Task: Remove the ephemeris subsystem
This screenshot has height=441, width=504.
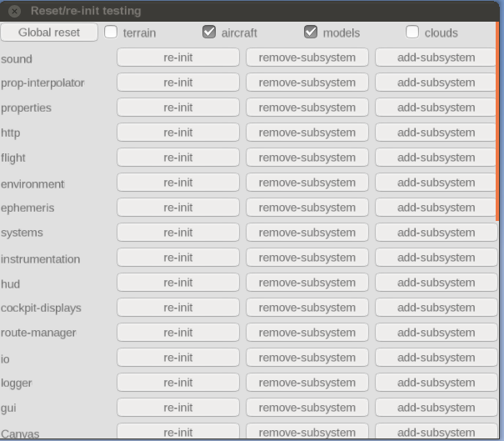Action: 307,208
